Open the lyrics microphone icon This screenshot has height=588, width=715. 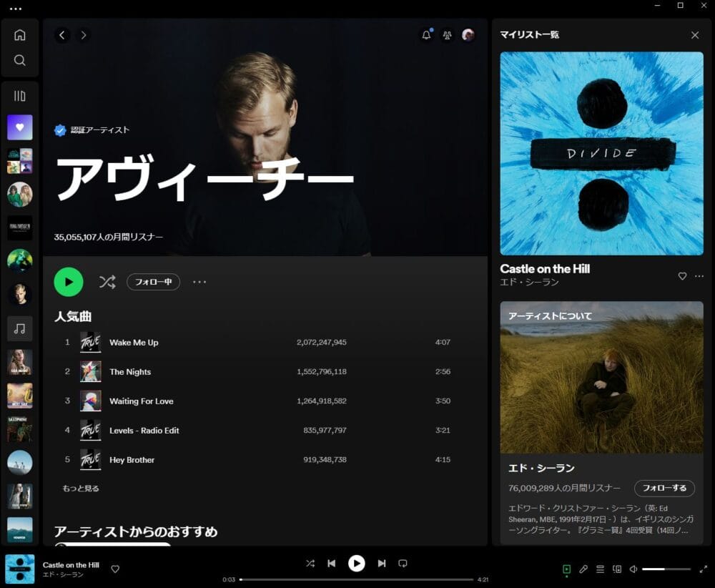[583, 569]
